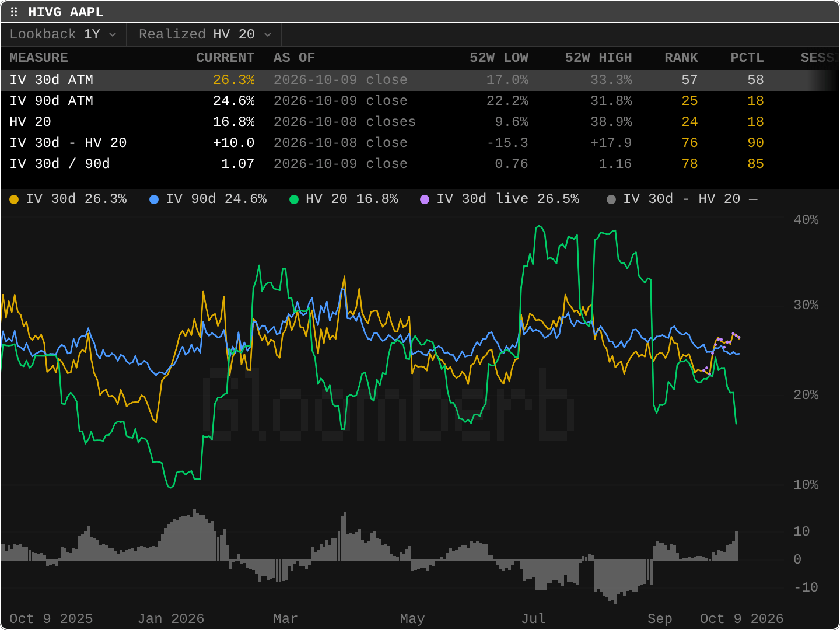Click the 1.07 current ratio value

click(238, 164)
